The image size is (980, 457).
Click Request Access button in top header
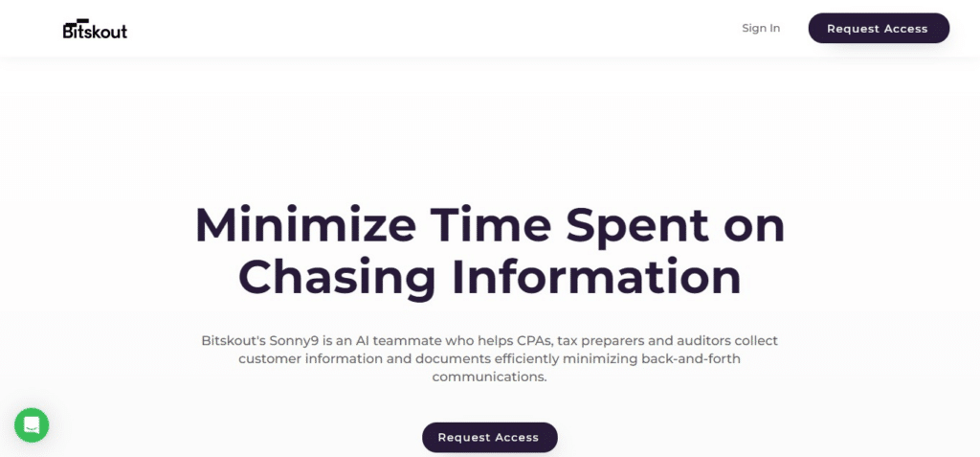879,28
